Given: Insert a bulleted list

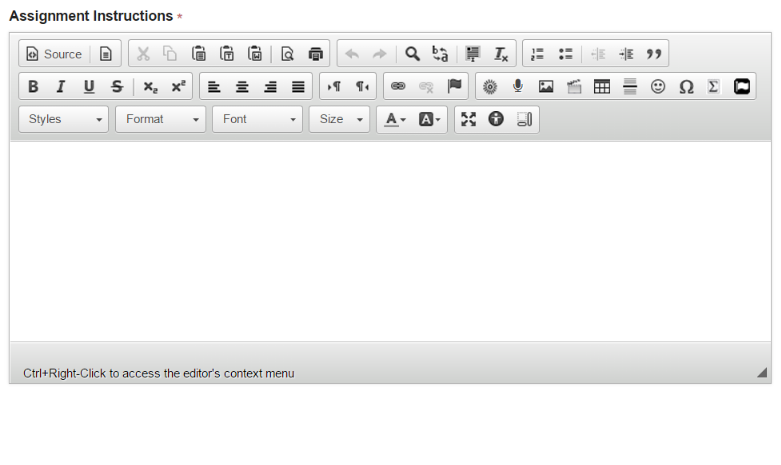Looking at the screenshot, I should pyautogui.click(x=565, y=54).
